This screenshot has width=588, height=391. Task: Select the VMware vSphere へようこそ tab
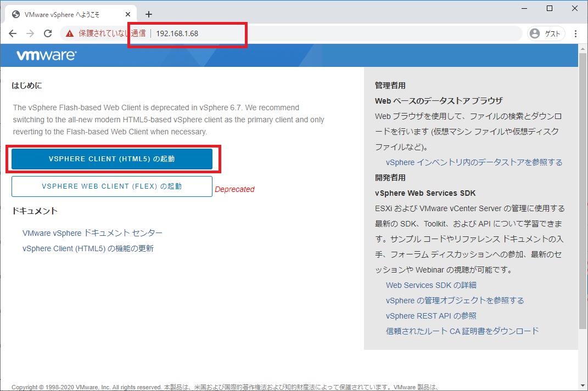pos(70,14)
